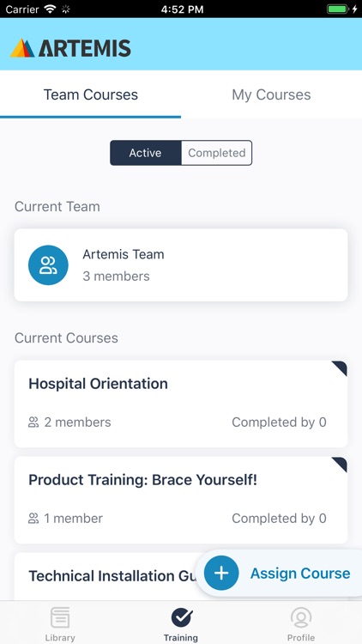Open the Library tab icon
Viewport: 362px width, 644px height.
pos(60,617)
